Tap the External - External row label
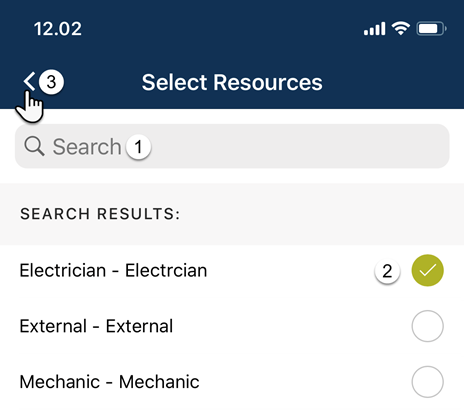Image resolution: width=464 pixels, height=412 pixels. point(96,326)
